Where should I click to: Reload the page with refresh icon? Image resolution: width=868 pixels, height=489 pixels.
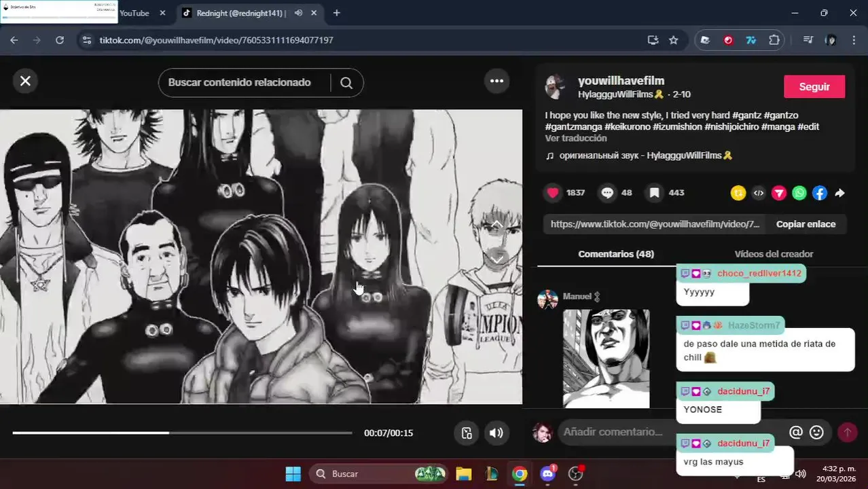point(60,40)
